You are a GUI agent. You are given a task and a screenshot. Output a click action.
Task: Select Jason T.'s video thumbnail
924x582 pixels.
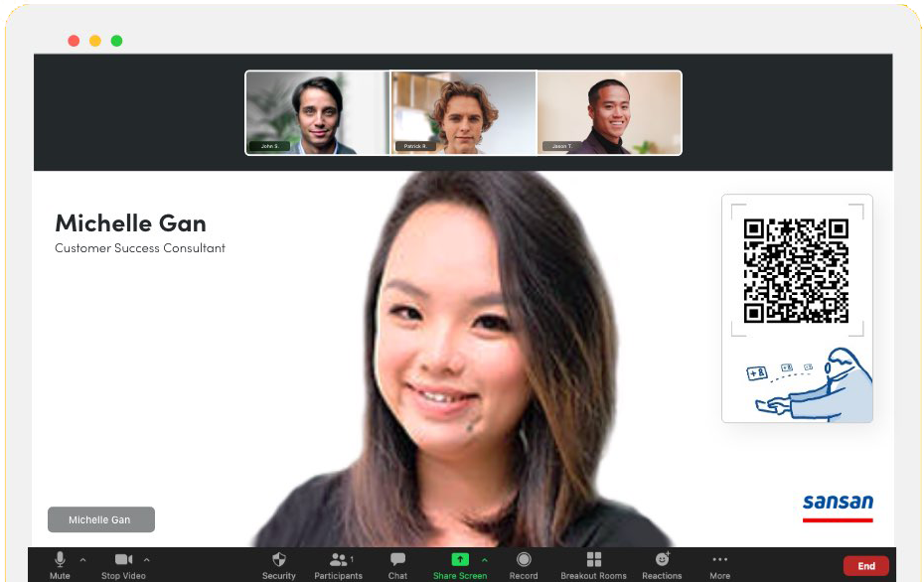click(x=609, y=112)
